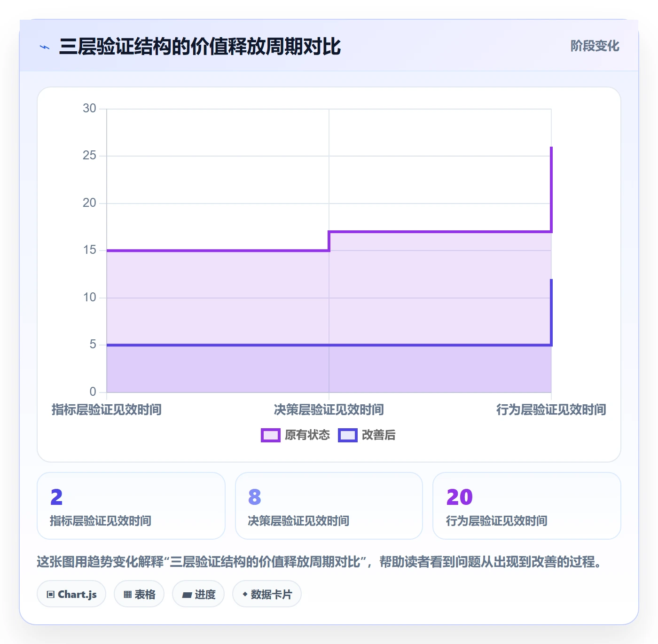The image size is (658, 644).
Task: Click the 改善后 legend label
Action: coord(379,435)
